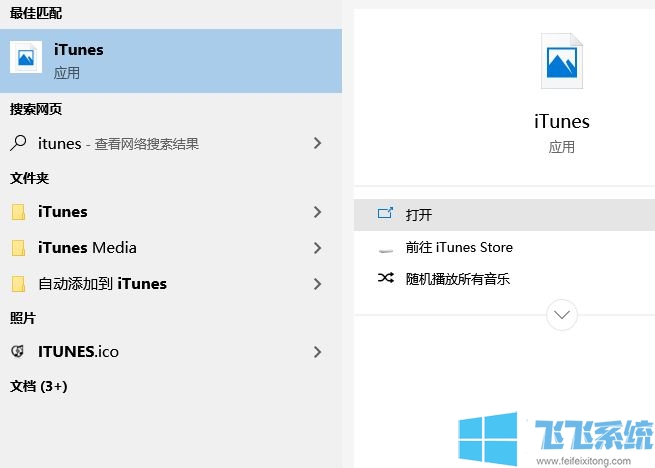Select the iTunes 应用 best match result
The width and height of the screenshot is (655, 468).
(170, 59)
